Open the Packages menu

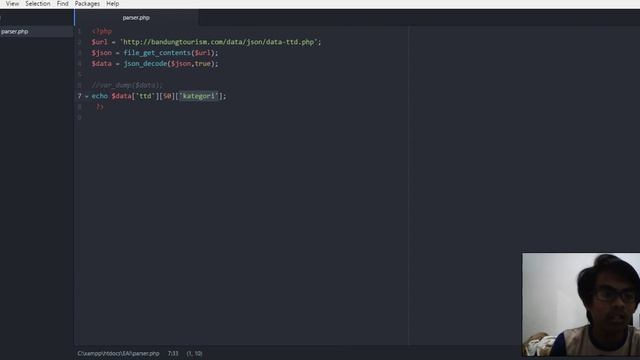[87, 4]
